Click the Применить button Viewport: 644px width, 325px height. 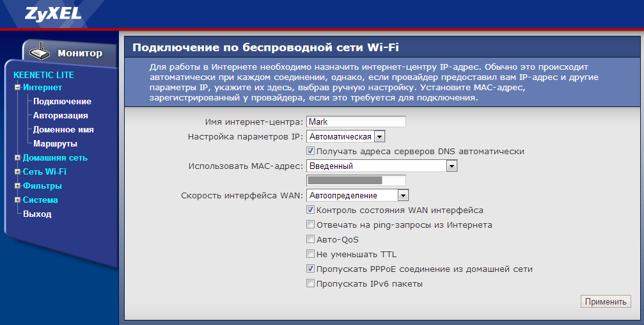click(605, 301)
